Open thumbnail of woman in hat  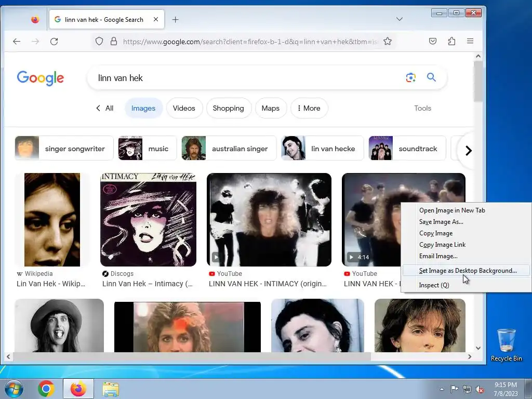pos(59,325)
